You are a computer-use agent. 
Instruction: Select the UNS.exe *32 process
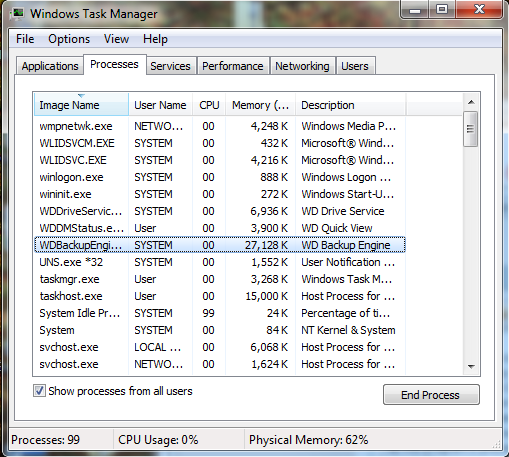[x=220, y=262]
